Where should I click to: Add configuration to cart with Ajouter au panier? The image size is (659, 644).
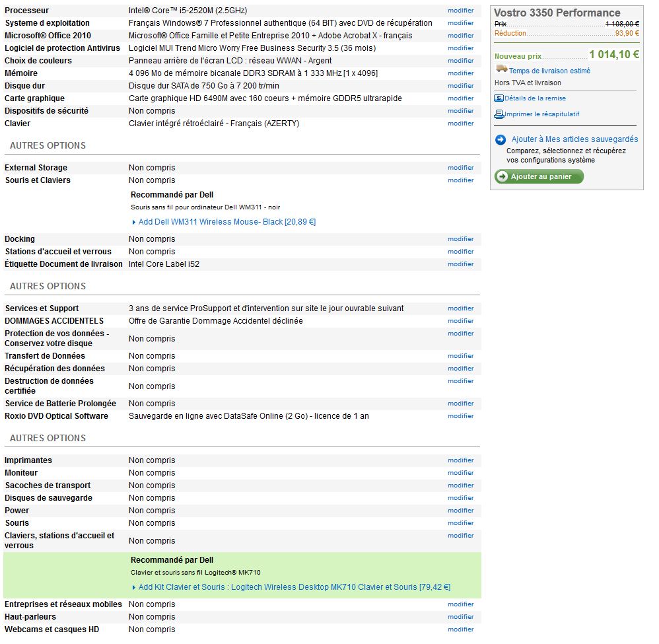pos(539,176)
